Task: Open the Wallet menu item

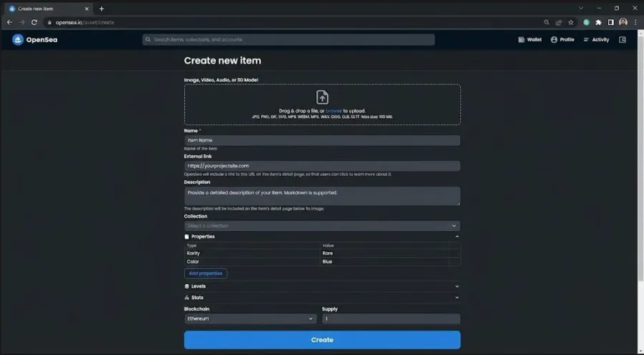Action: [x=530, y=39]
